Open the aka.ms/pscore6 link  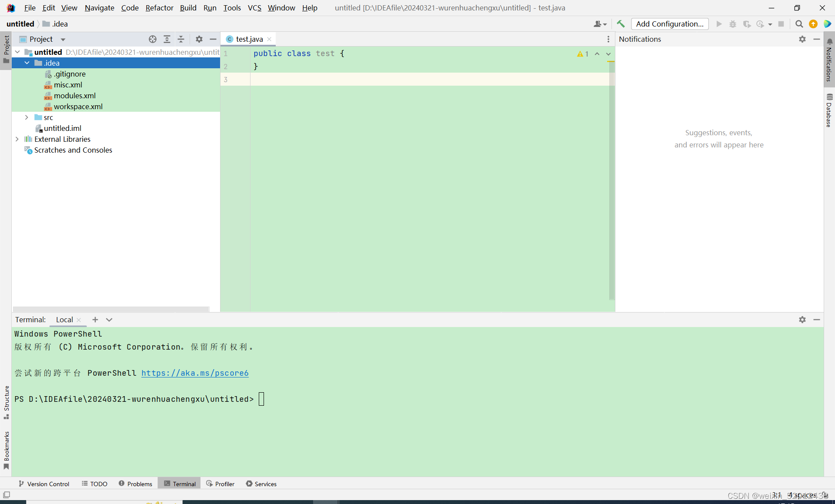click(x=195, y=373)
